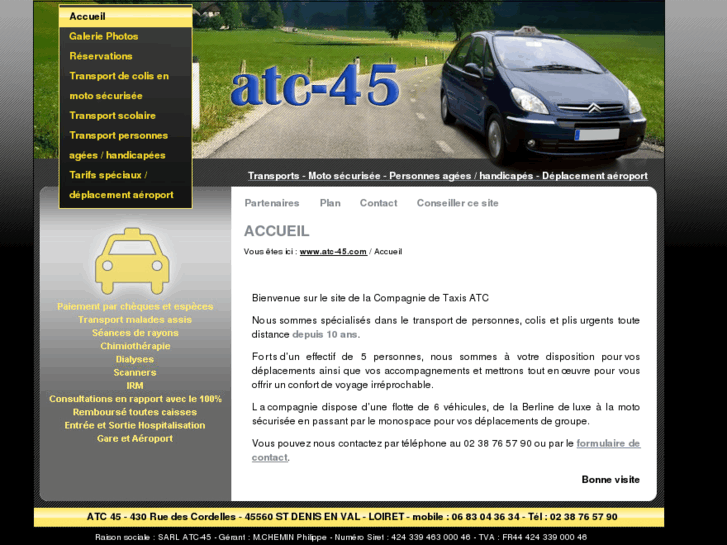Click 'Gare et Aéroport' text
727x545 pixels.
(x=135, y=438)
